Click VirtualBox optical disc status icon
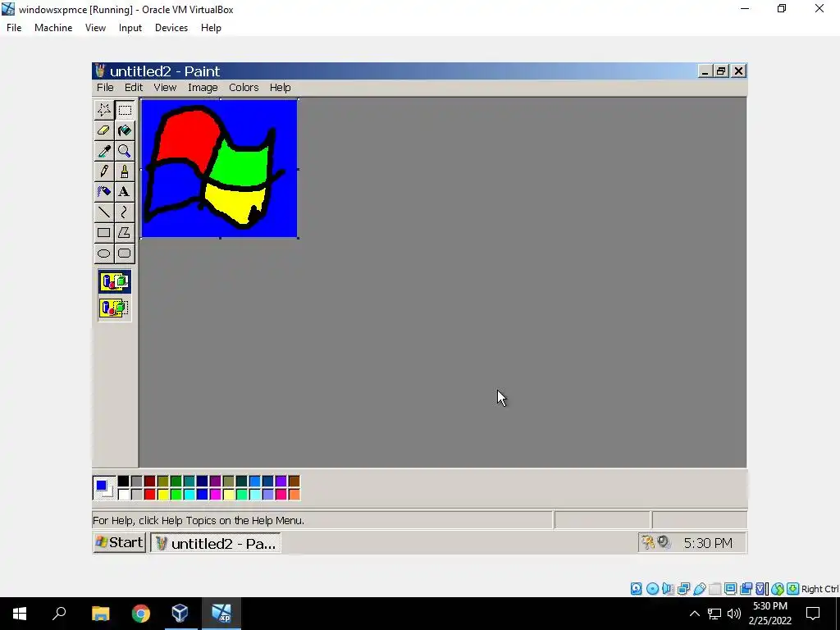 point(652,589)
